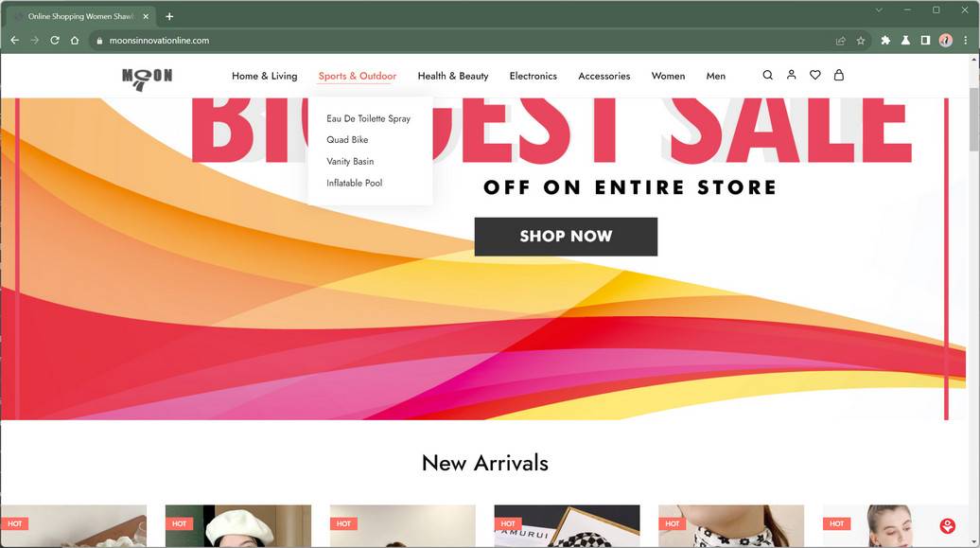Open the wishlist heart icon
This screenshot has width=980, height=548.
(x=815, y=75)
